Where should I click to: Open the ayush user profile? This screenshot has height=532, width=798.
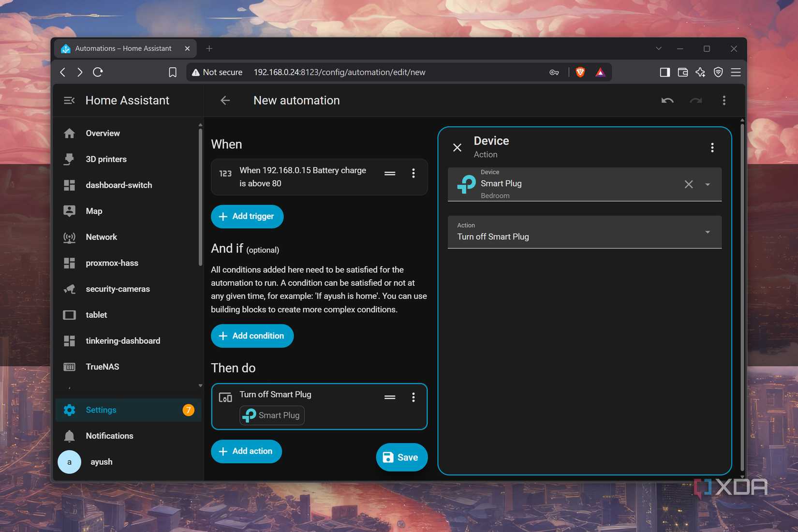[x=128, y=462]
